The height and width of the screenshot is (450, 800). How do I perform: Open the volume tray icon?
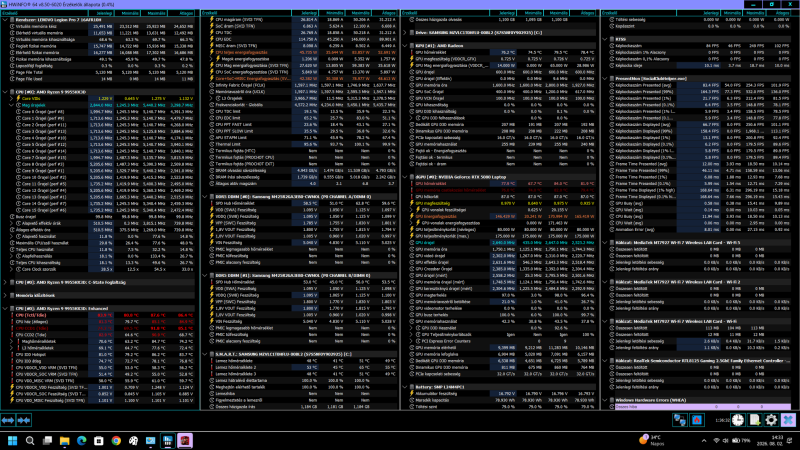coord(726,440)
